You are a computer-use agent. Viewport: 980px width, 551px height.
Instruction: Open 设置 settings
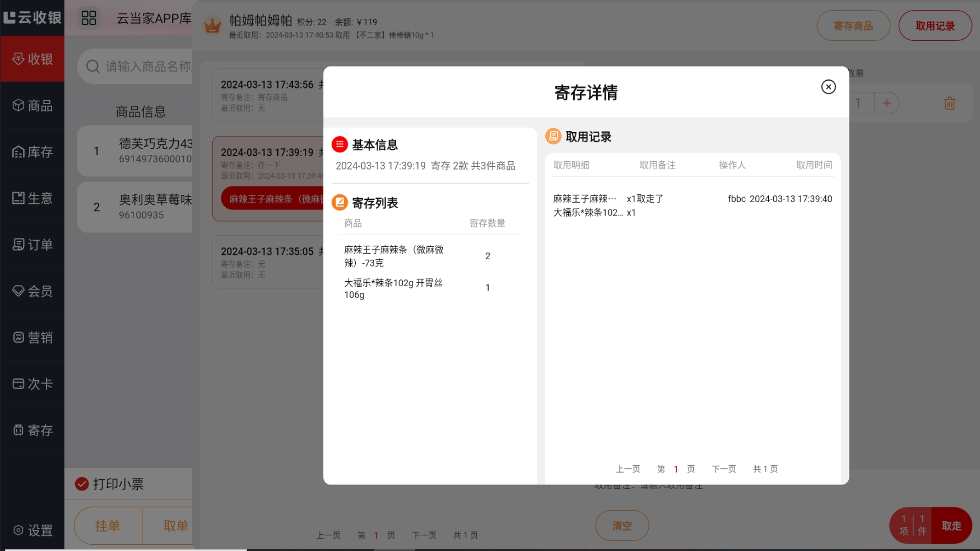[x=32, y=530]
